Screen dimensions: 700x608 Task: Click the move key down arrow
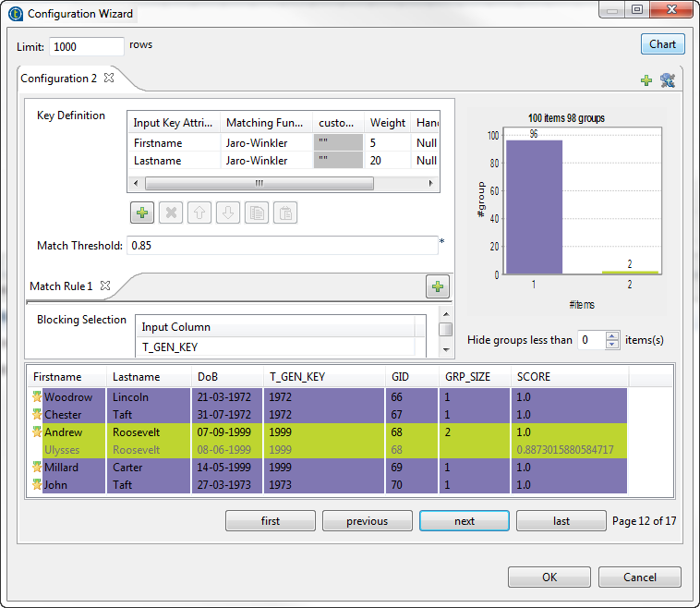[x=228, y=213]
